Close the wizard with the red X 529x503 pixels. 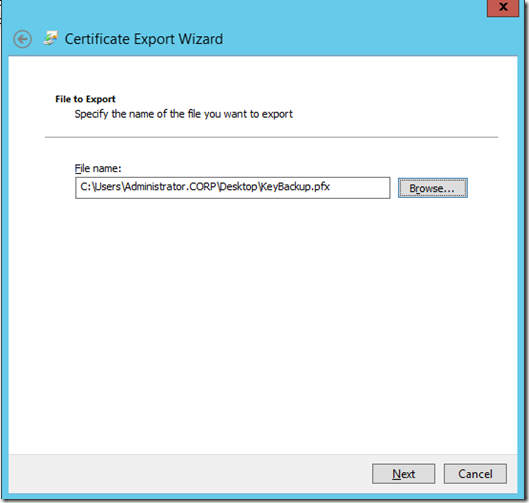(x=503, y=7)
